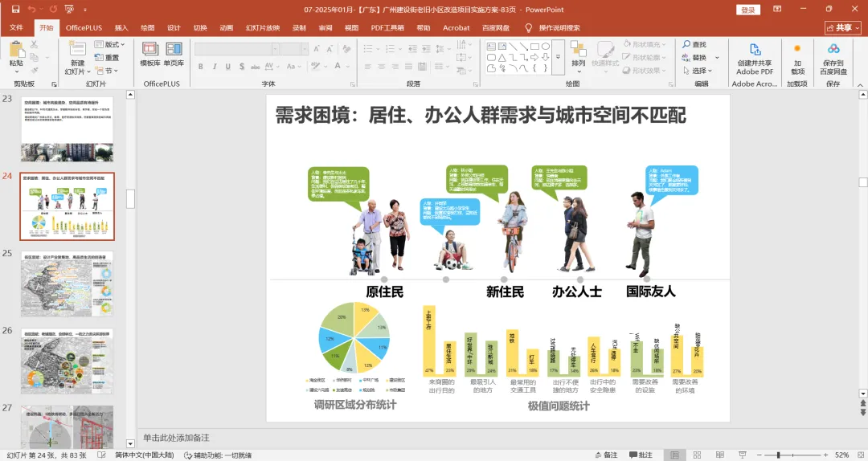Image resolution: width=868 pixels, height=461 pixels.
Task: Click the Paste clipboard icon
Action: pos(17,50)
